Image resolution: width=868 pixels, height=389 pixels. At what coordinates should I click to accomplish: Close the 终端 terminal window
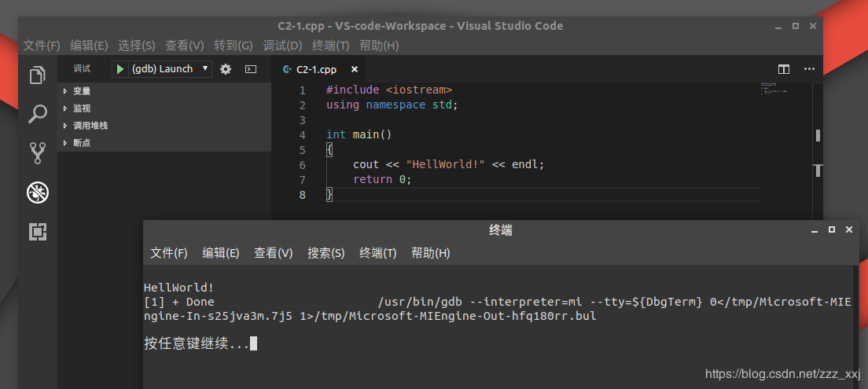(x=848, y=229)
